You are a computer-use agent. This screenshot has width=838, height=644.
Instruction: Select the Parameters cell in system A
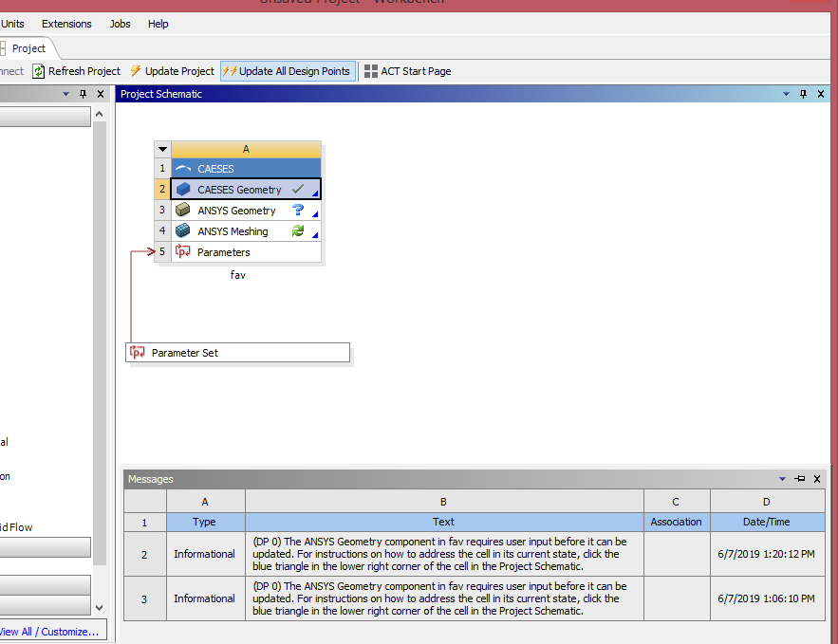[x=246, y=252]
